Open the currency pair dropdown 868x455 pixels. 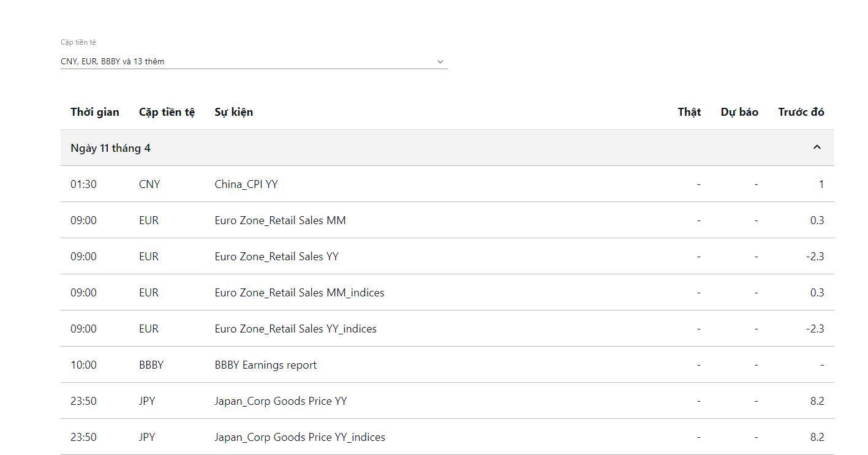[254, 61]
